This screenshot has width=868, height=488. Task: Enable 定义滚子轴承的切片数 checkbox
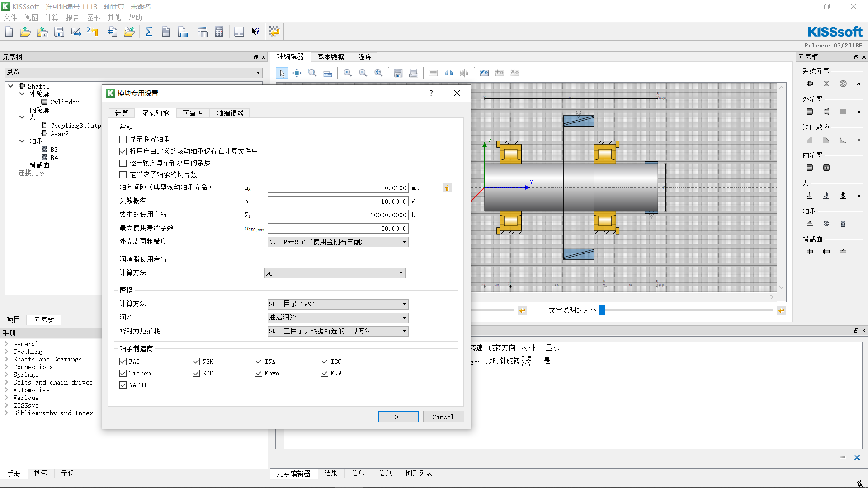[x=123, y=175]
